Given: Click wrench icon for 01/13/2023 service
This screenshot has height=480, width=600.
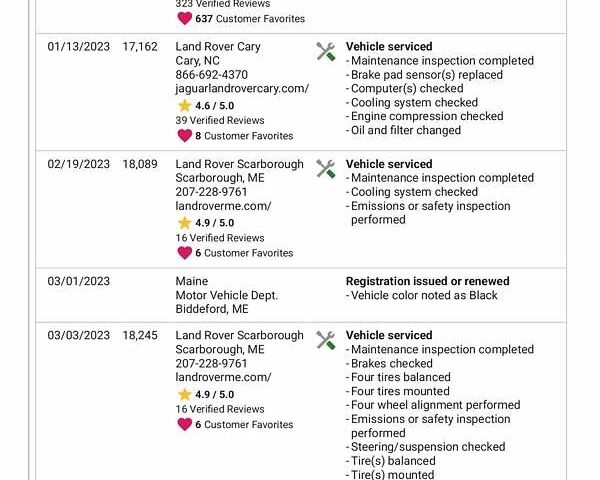Looking at the screenshot, I should [x=325, y=52].
